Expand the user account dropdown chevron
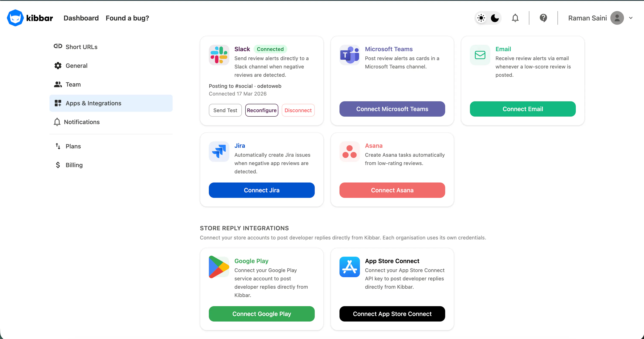 point(631,18)
